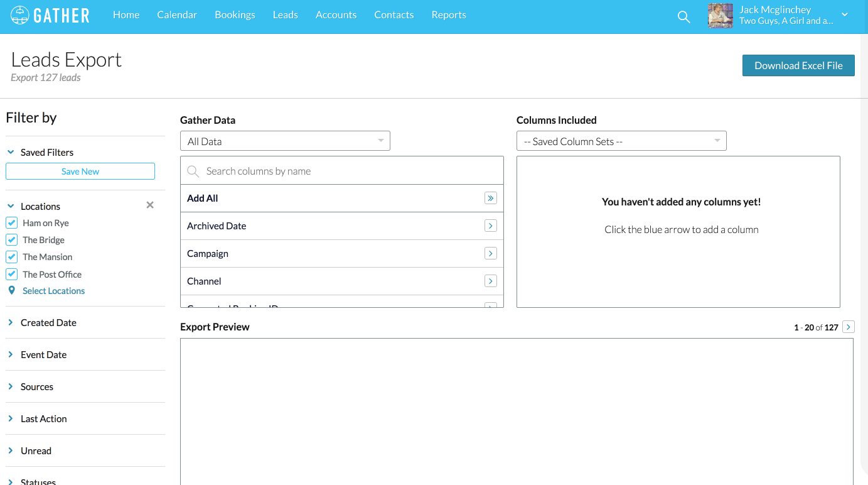The height and width of the screenshot is (485, 868).
Task: Open the Saved Column Sets dropdown
Action: [x=621, y=141]
